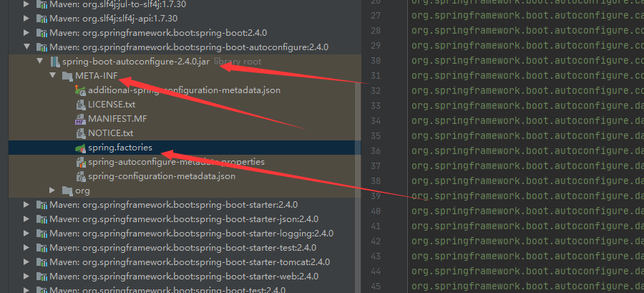The height and width of the screenshot is (293, 644).
Task: Select Maven: org.slf4j:slf4j-api:1.7.30 entry
Action: [114, 19]
